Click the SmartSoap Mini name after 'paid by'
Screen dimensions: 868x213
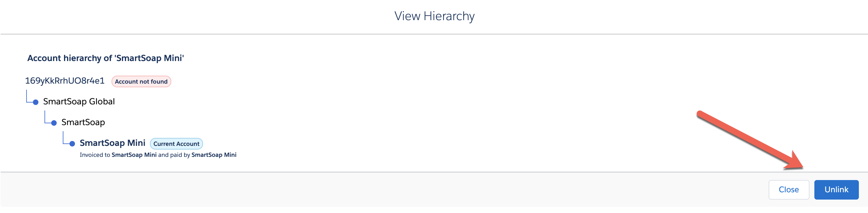tap(214, 155)
